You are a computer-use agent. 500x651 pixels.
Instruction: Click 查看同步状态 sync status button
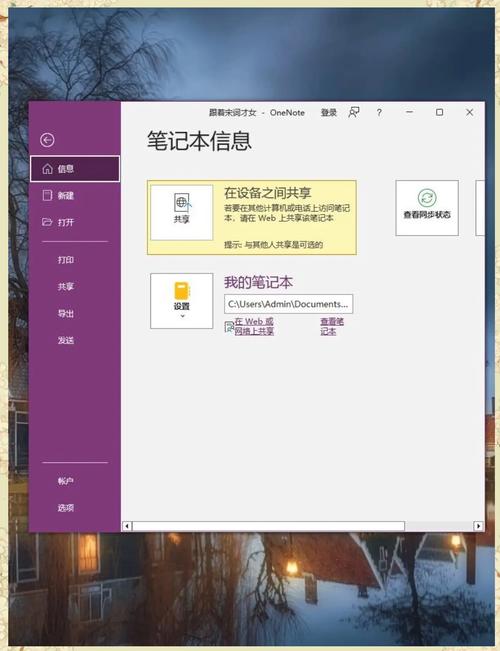pos(427,208)
